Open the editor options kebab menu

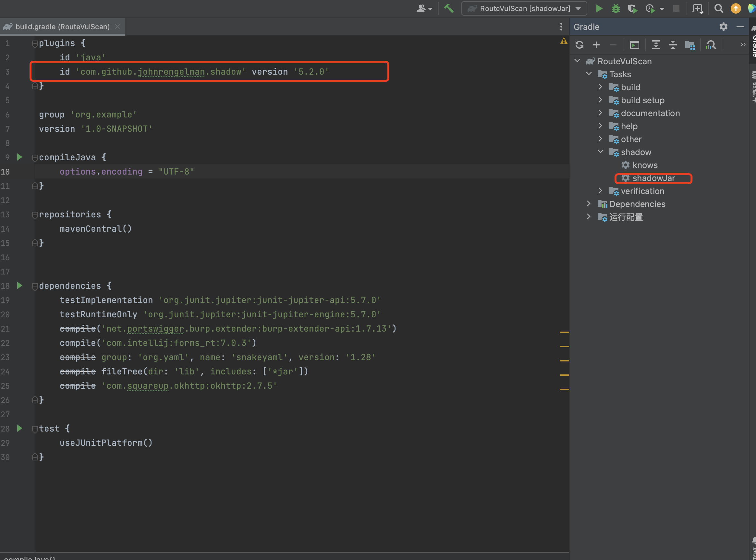[x=561, y=26]
